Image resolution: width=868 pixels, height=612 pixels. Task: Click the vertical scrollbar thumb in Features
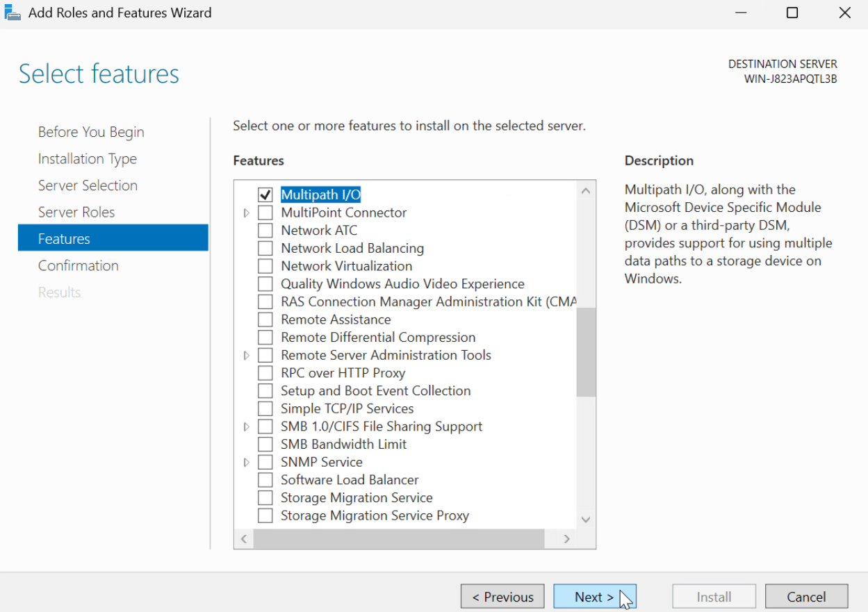pos(586,352)
